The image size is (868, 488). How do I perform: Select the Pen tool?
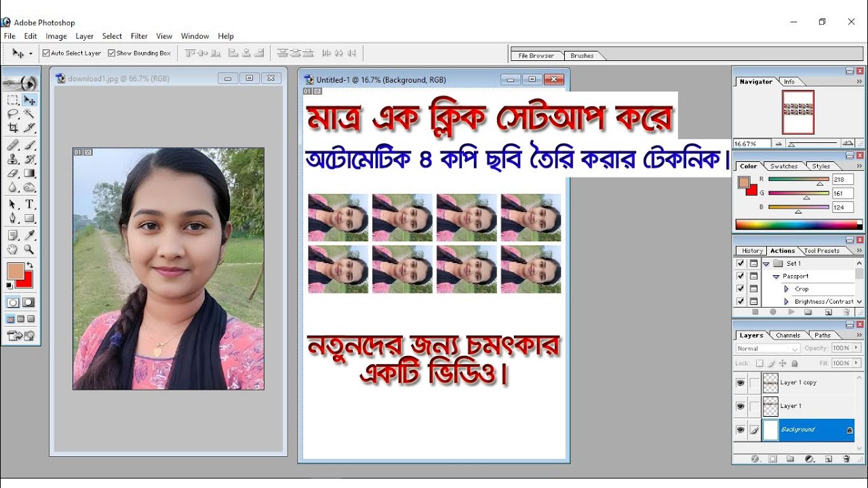(x=13, y=218)
